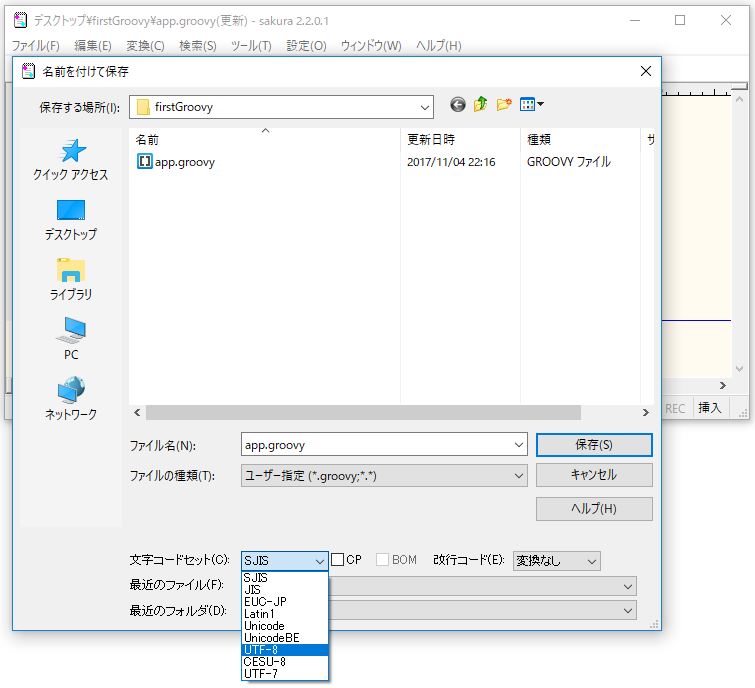Click the 2017/11/04 22:16 date cell
This screenshot has height=688, width=755.
[451, 162]
